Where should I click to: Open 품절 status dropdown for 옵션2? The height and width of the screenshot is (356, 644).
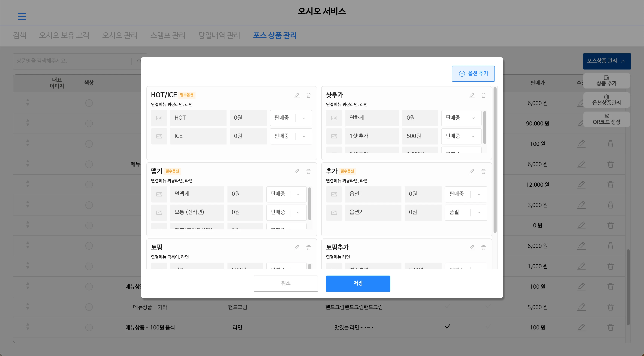(x=466, y=212)
